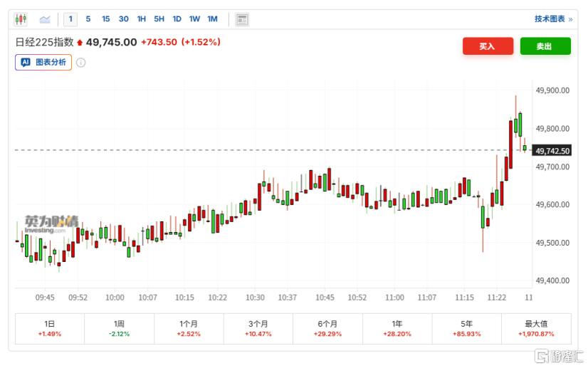Viewport: 588px width, 368px height.
Task: Click the red 买入 buy button
Action: [x=487, y=46]
